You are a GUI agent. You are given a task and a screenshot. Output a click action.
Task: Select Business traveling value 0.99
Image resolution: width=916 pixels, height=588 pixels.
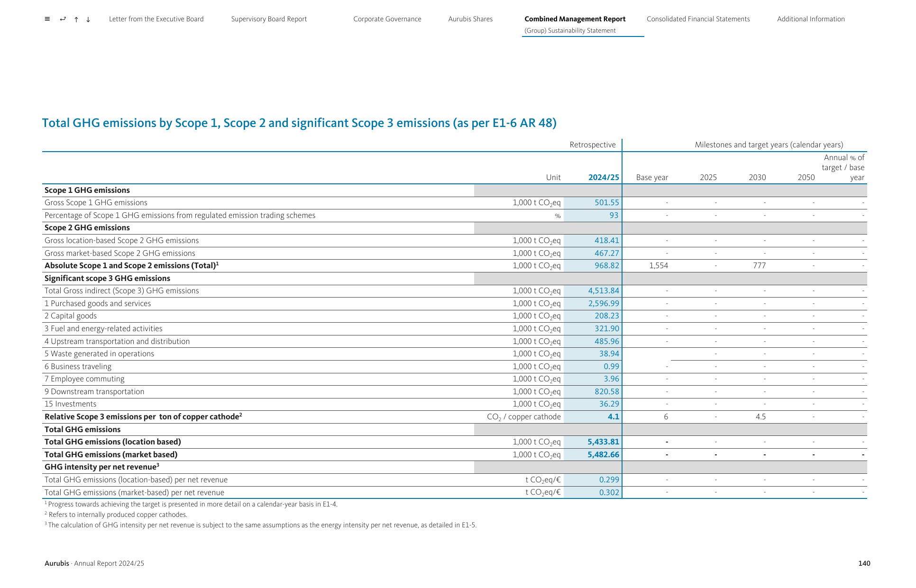[x=612, y=367]
